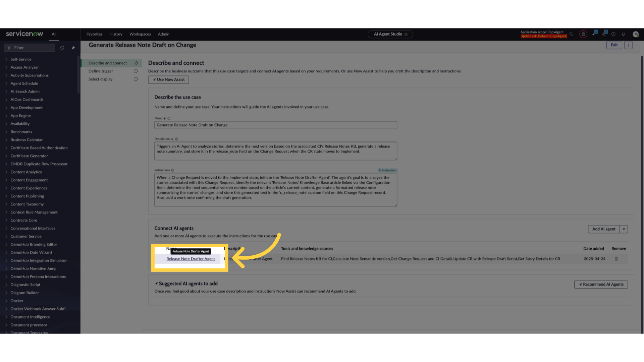Open Diagram Builder in navigation
The height and width of the screenshot is (362, 644).
tap(25, 293)
